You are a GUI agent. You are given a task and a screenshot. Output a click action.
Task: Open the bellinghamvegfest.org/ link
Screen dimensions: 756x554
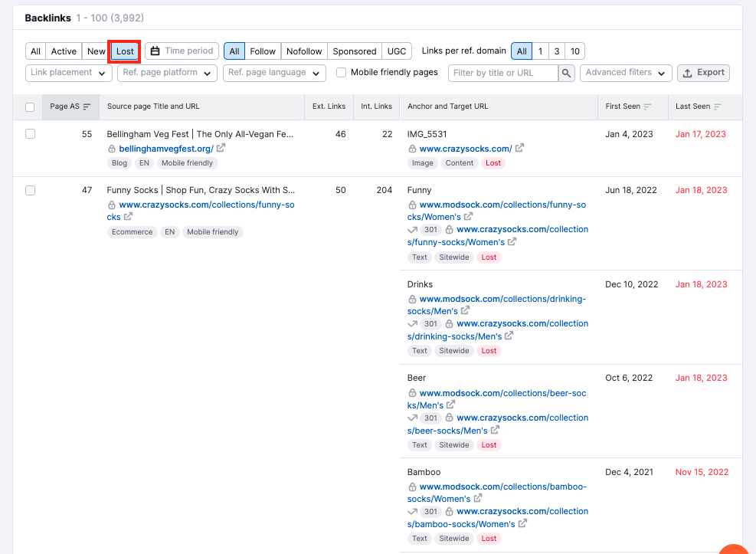coord(166,149)
